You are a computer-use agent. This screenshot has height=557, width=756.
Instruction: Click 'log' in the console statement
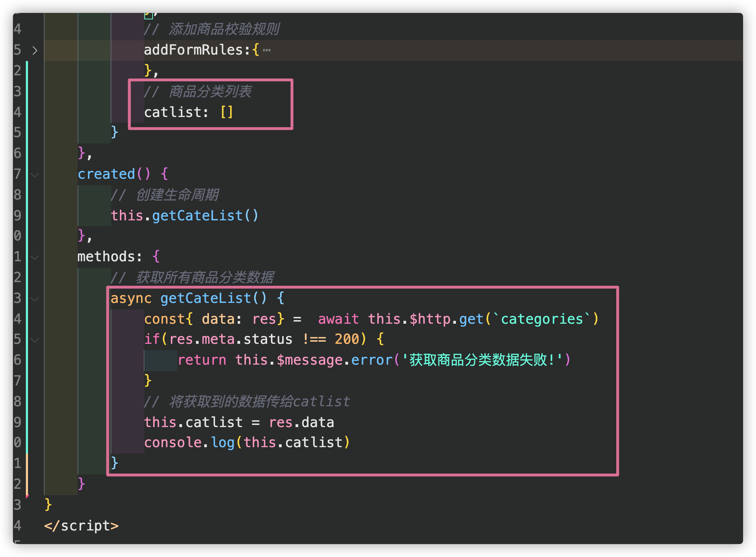(x=223, y=443)
